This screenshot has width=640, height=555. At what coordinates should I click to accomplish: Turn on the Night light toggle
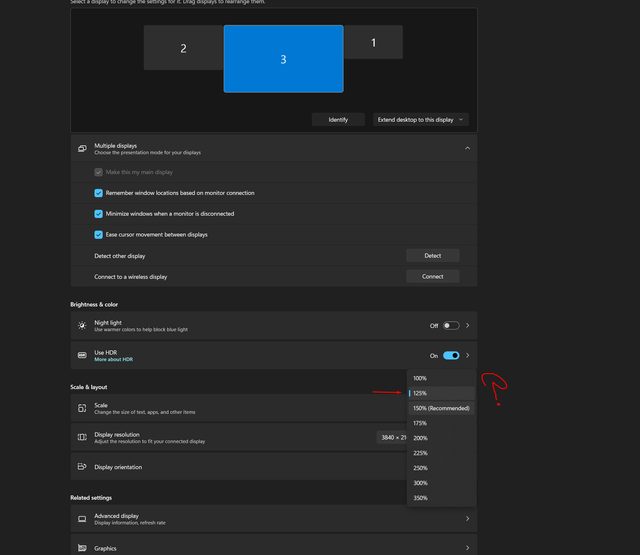[x=451, y=325]
